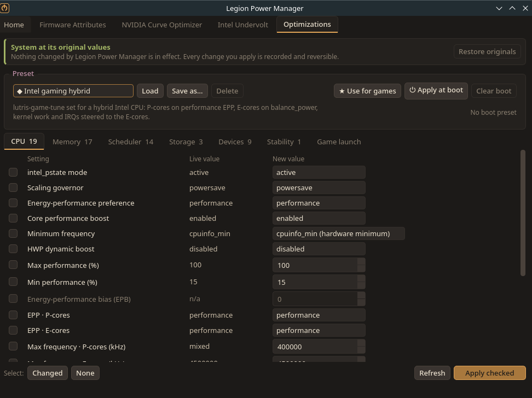Select the Core performance boost checkbox
Viewport: 532px width, 398px height.
13,218
